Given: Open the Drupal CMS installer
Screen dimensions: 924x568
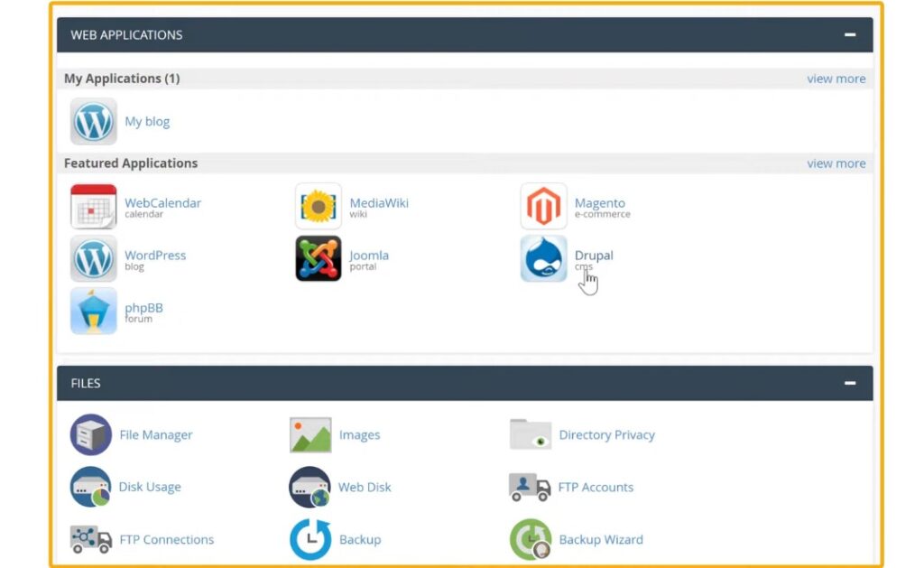Looking at the screenshot, I should pos(593,256).
